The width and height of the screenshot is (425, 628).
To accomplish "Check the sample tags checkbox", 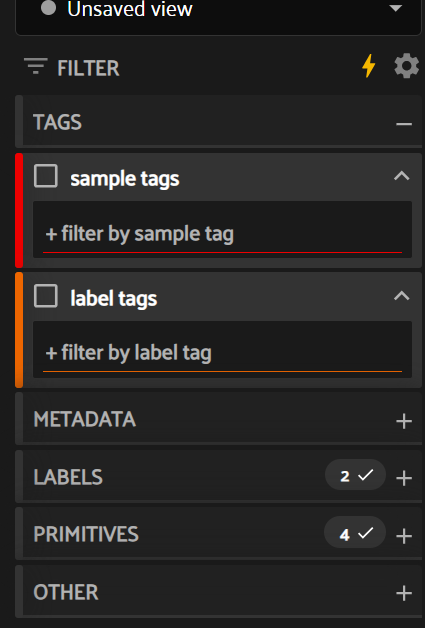I will pyautogui.click(x=46, y=176).
